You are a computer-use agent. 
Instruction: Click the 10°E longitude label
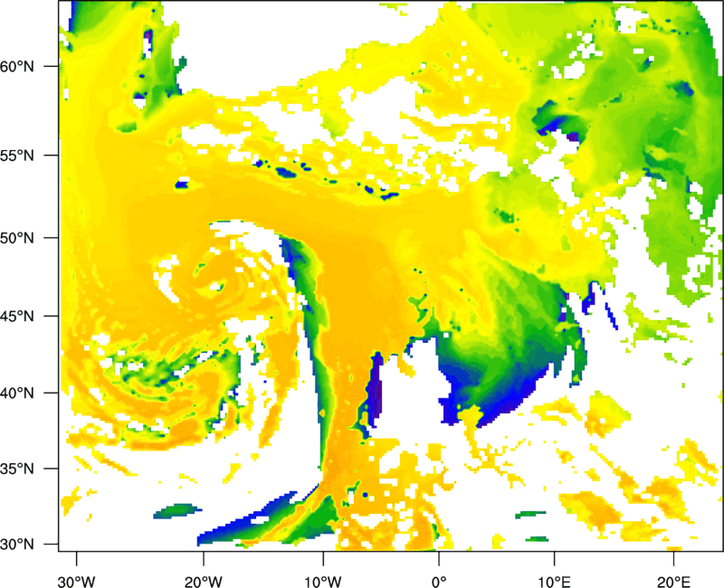click(x=554, y=582)
